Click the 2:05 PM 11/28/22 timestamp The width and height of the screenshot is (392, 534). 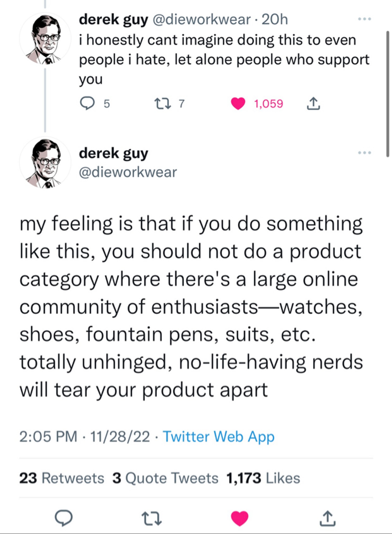click(85, 436)
